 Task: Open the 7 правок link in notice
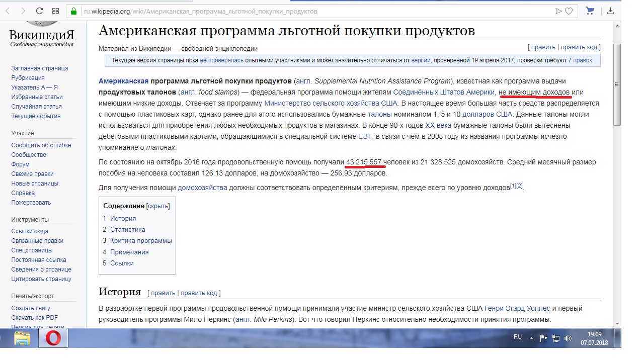point(581,60)
